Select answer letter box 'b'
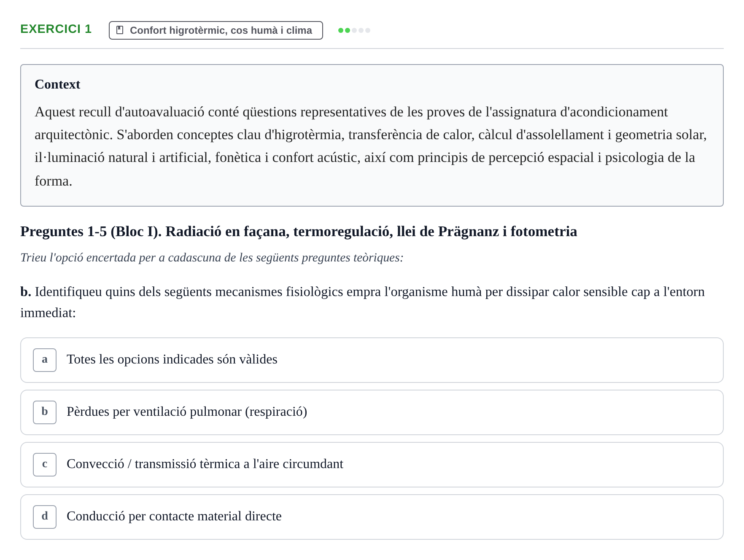This screenshot has height=560, width=744. (45, 412)
